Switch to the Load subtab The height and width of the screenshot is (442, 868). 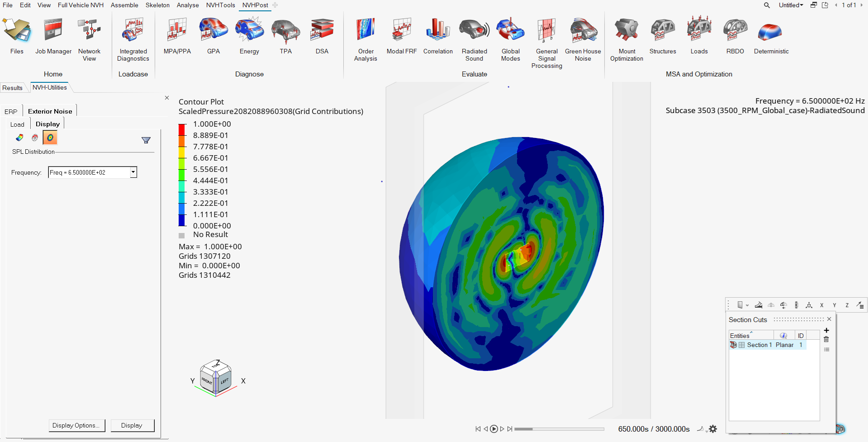pos(17,124)
